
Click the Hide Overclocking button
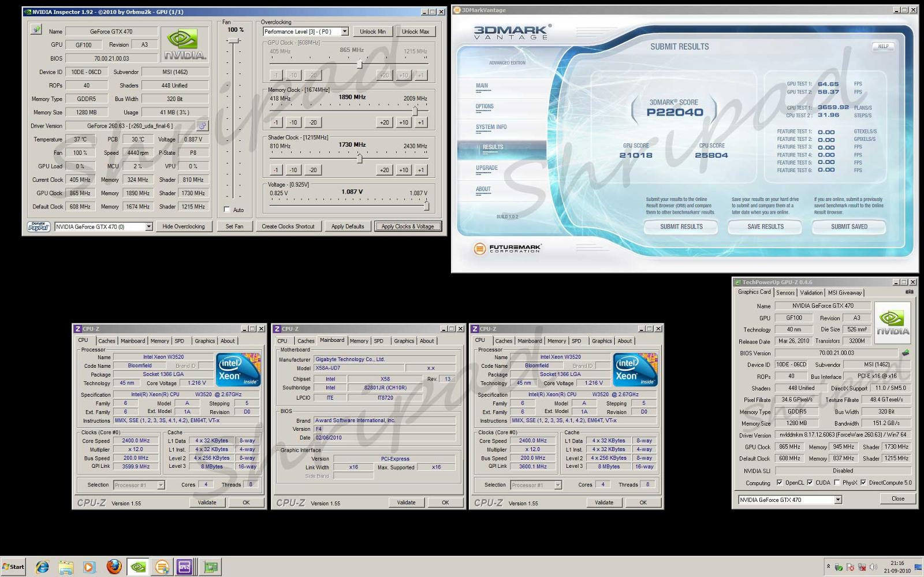click(184, 226)
